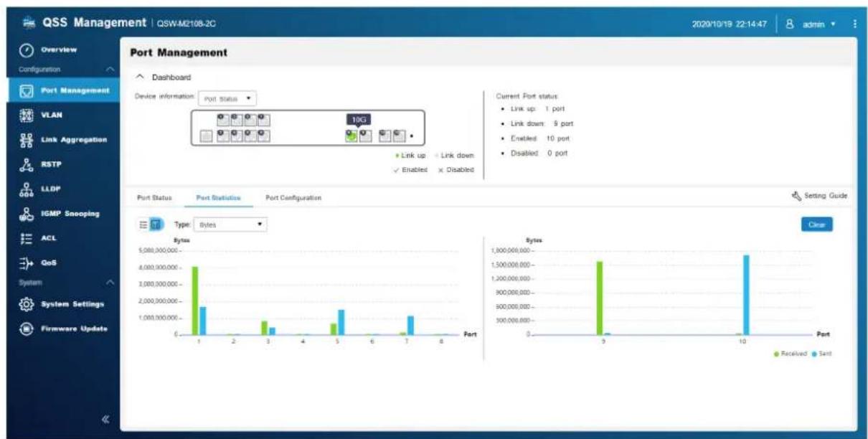The width and height of the screenshot is (868, 439).
Task: Click port 7 blue sent bar
Action: coord(411,325)
